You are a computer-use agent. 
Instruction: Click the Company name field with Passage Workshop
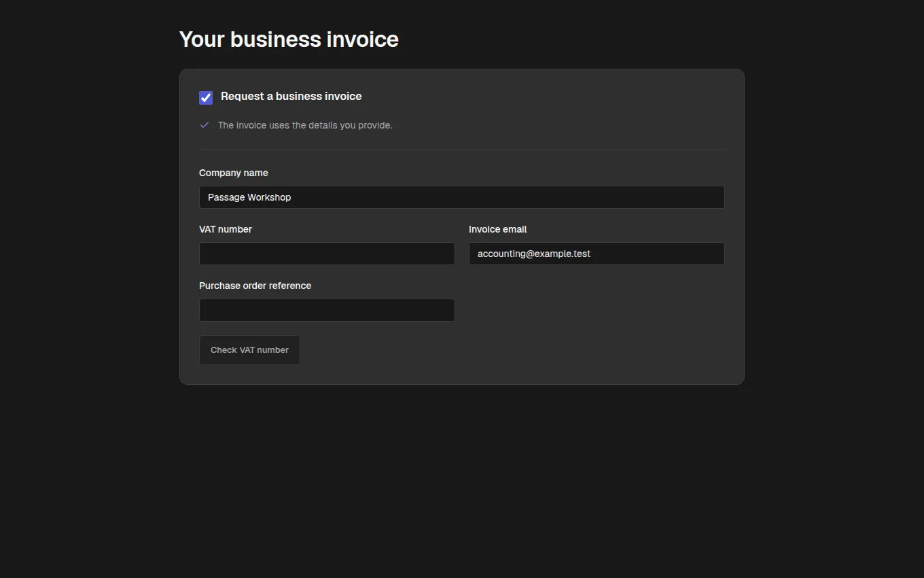click(x=462, y=197)
